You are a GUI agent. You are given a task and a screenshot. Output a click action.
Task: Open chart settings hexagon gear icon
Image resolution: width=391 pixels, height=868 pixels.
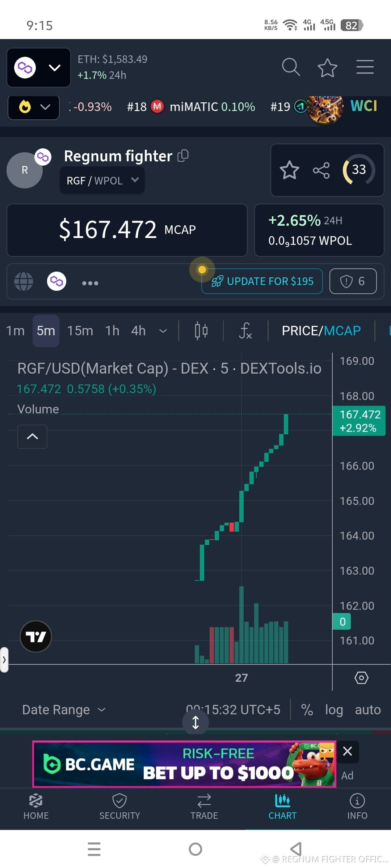(x=361, y=677)
